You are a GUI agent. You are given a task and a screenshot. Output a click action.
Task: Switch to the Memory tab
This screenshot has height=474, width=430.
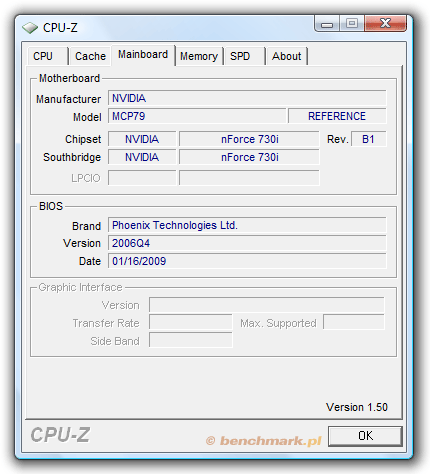tap(199, 56)
